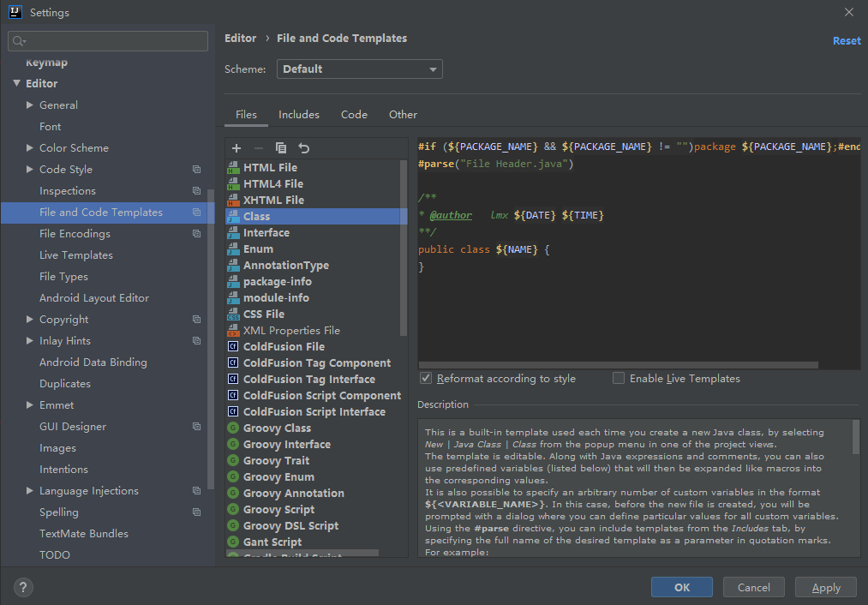Switch to the Code tab

tap(354, 115)
